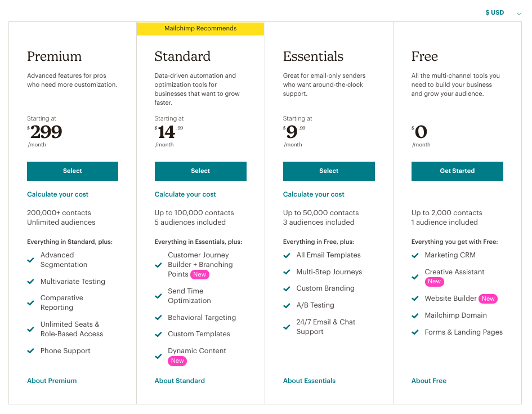
Task: Calculate your cost for Premium plan
Action: pos(58,194)
